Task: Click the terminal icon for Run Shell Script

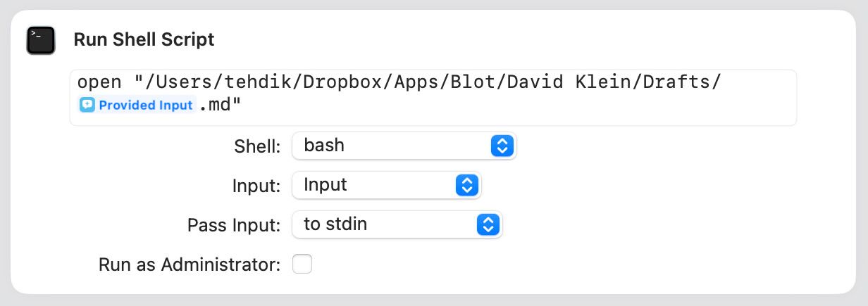Action: pyautogui.click(x=40, y=40)
